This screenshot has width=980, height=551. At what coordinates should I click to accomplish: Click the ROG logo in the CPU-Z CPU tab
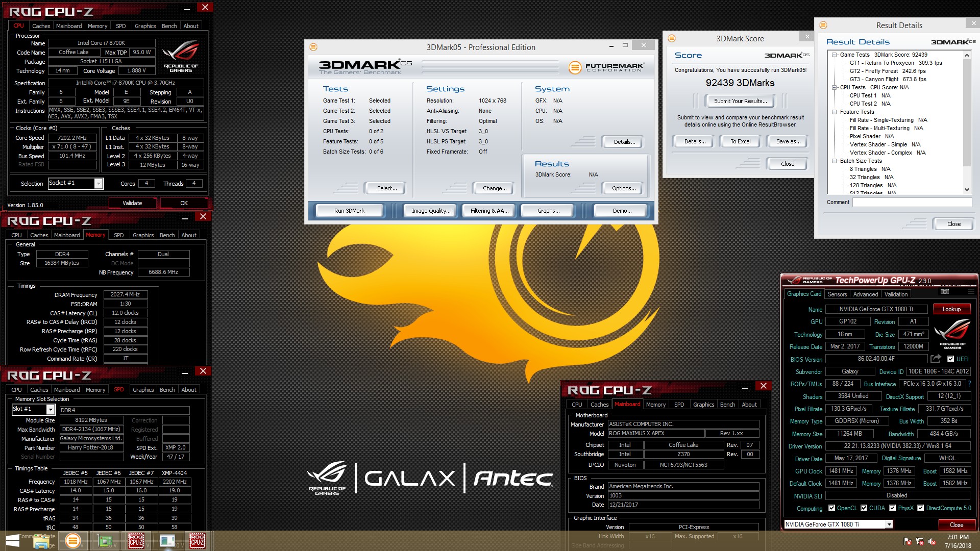[x=181, y=56]
